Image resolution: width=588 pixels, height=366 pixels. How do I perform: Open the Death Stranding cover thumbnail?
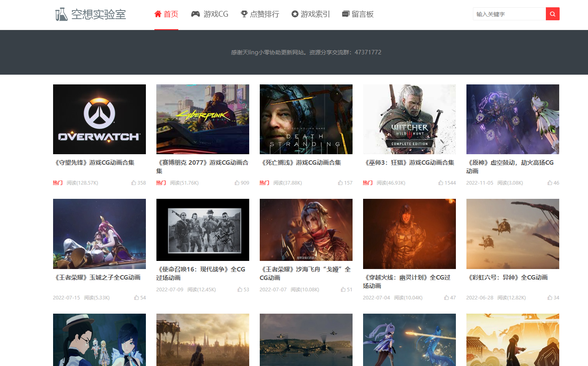coord(306,119)
